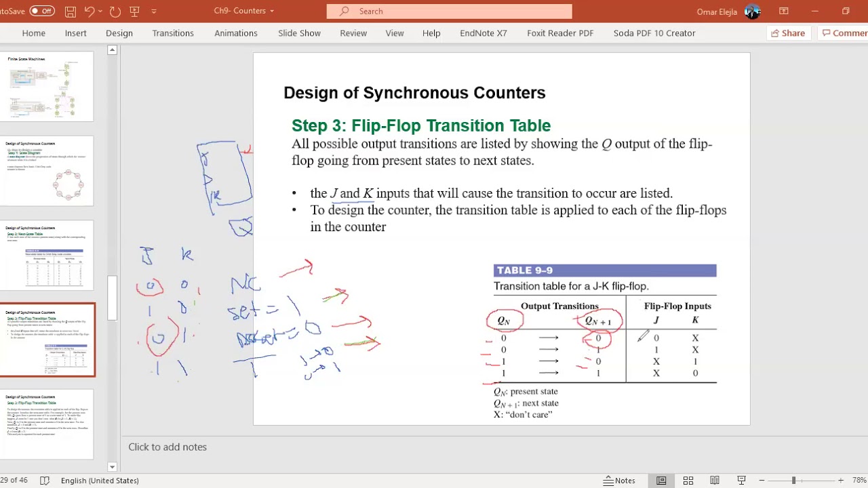Screen dimensions: 868x488
Task: Click the spell check icon in status bar
Action: pyautogui.click(x=45, y=480)
